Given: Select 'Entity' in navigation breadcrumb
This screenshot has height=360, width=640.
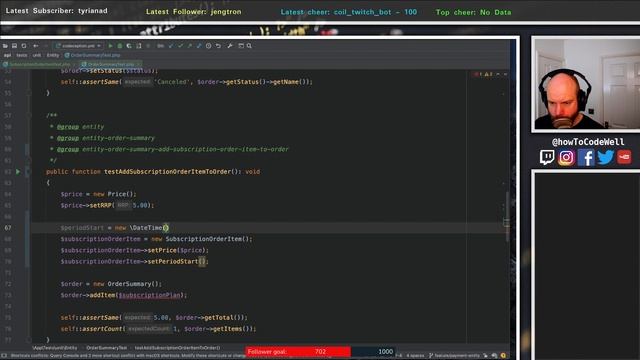Looking at the screenshot, I should click(x=53, y=55).
